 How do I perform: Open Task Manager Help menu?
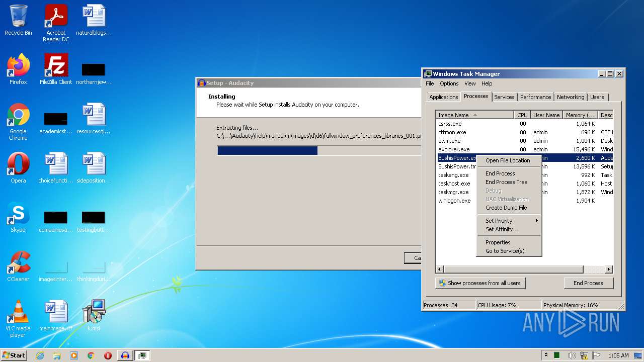tap(487, 83)
